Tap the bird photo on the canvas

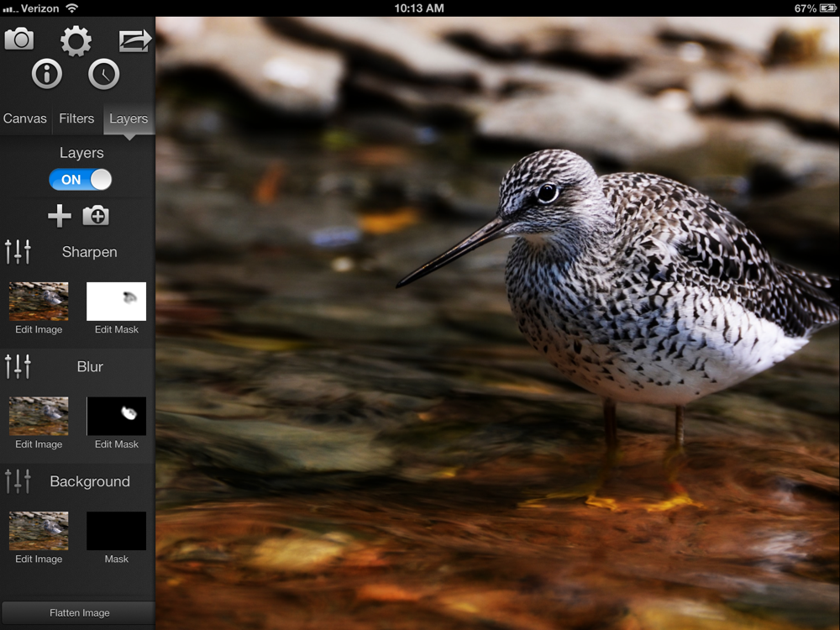pyautogui.click(x=497, y=323)
